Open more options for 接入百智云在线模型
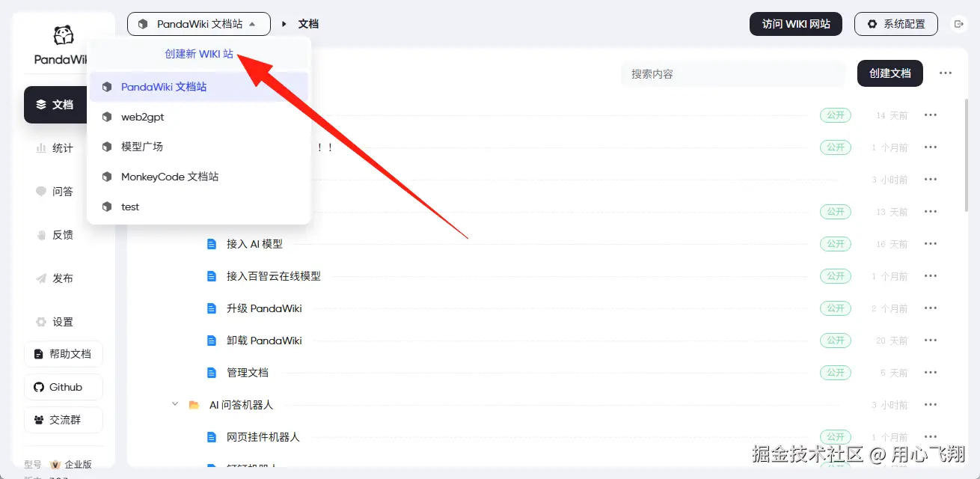980x479 pixels. click(x=931, y=276)
